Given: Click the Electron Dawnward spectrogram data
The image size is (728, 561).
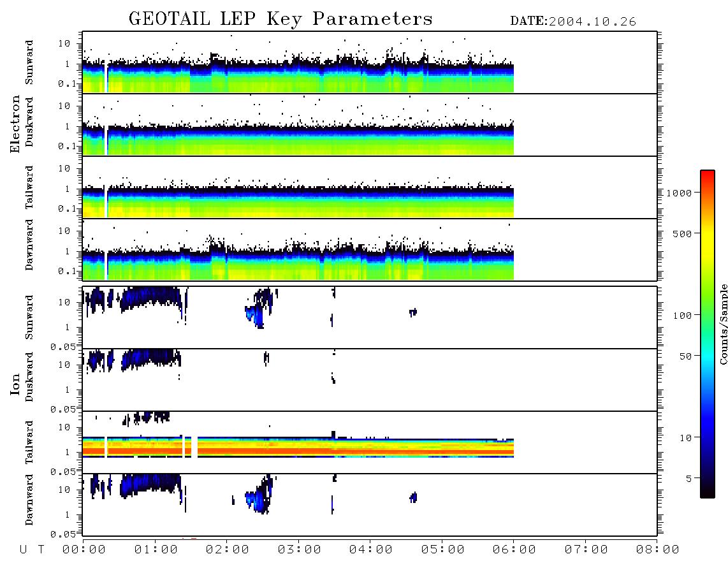Looking at the screenshot, I should coord(298,264).
